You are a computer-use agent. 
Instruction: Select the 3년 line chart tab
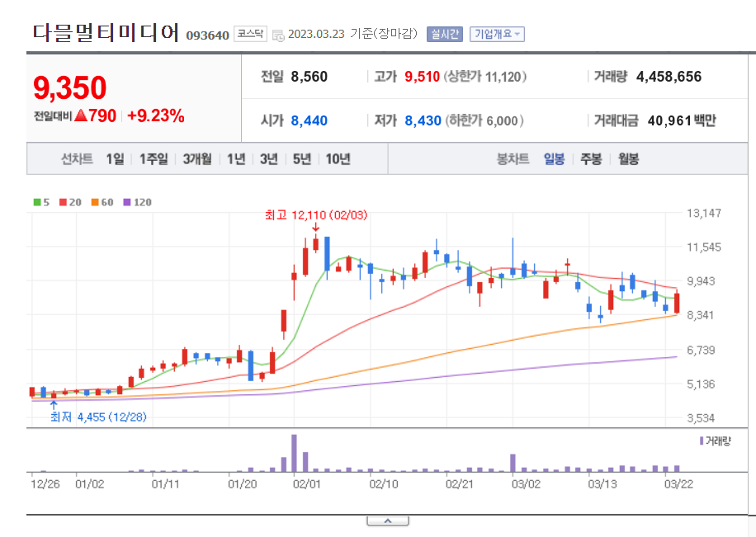(x=269, y=158)
